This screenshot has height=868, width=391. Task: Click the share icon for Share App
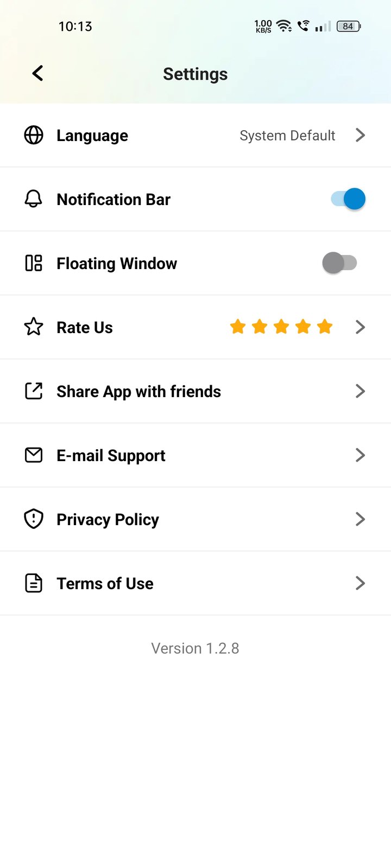[x=34, y=391]
